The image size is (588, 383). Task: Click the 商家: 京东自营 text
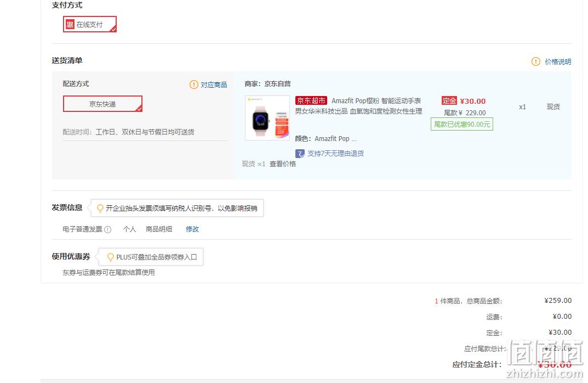tap(268, 84)
